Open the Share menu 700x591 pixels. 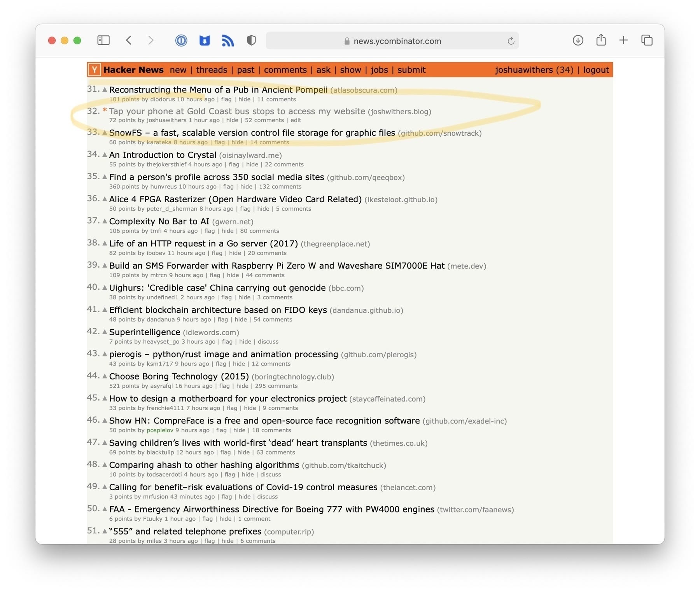601,40
